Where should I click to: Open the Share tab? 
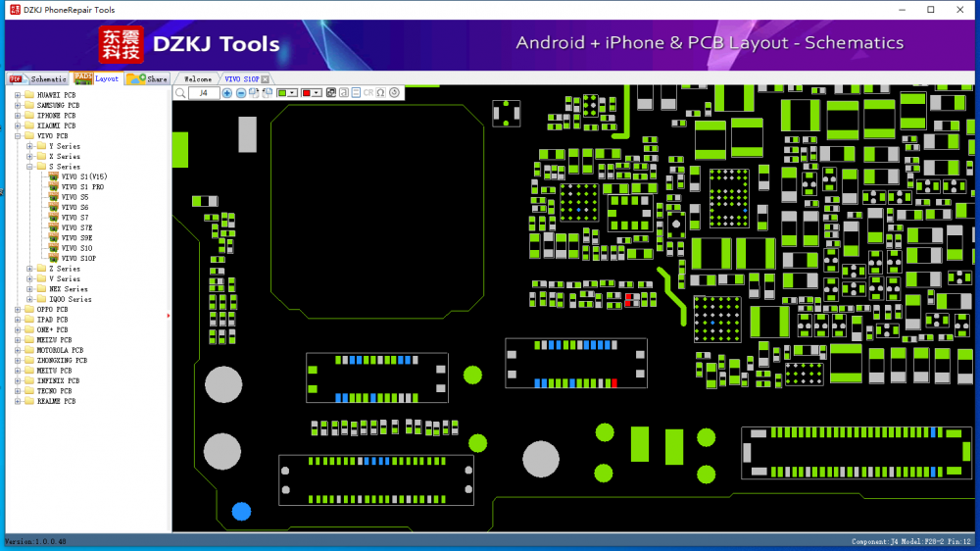(148, 78)
